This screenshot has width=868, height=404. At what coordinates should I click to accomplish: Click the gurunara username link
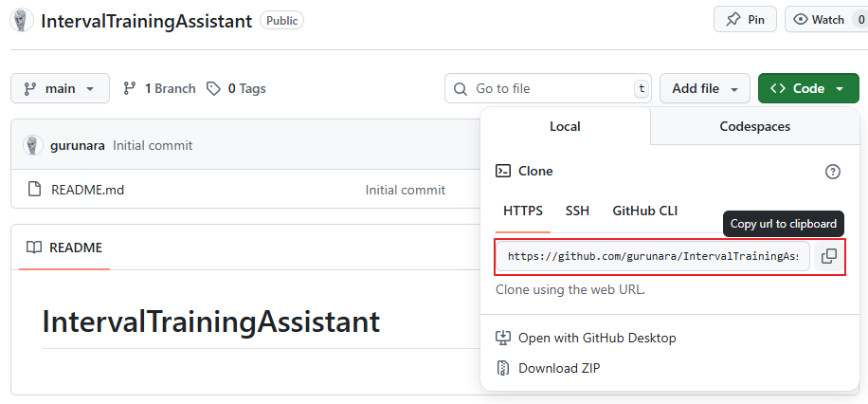point(78,146)
